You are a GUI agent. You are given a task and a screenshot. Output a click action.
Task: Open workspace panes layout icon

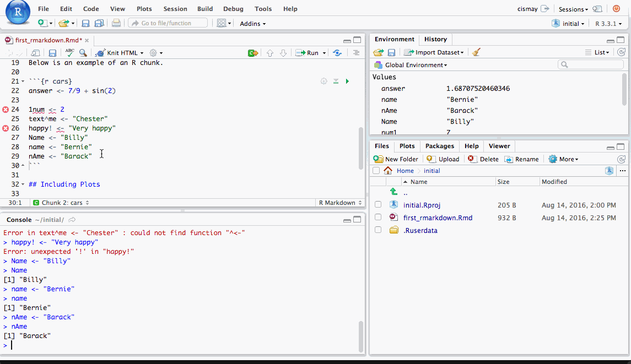point(222,23)
